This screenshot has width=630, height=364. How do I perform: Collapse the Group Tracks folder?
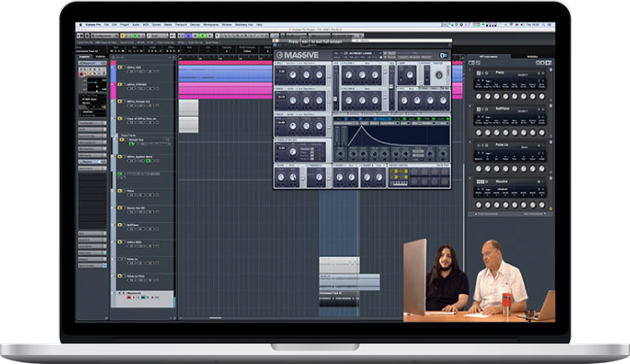pyautogui.click(x=116, y=136)
